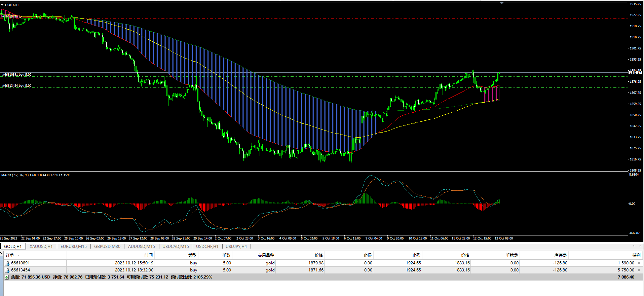Go to the AUDUSD,M15 chart tab
Screen dimensions: 644x296
(142, 247)
